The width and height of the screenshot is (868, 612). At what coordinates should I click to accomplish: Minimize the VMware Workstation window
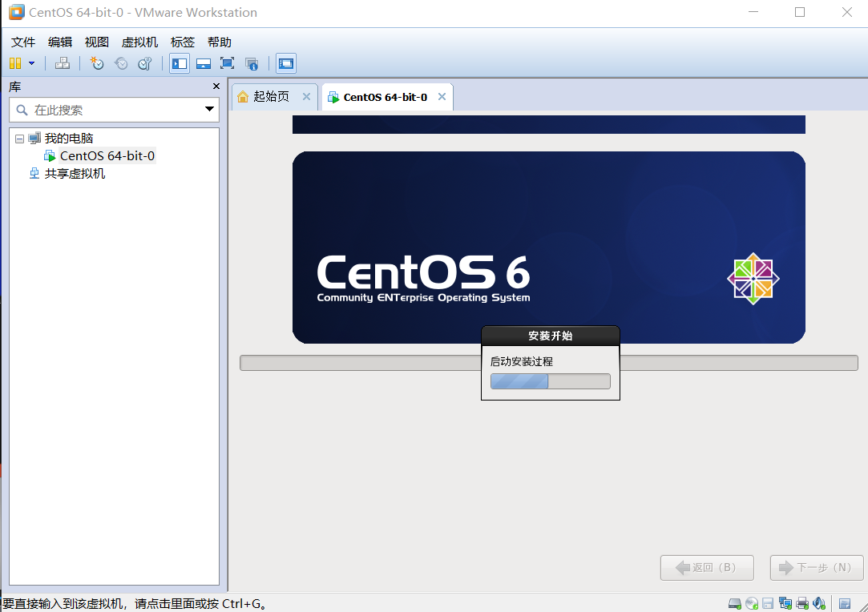753,12
